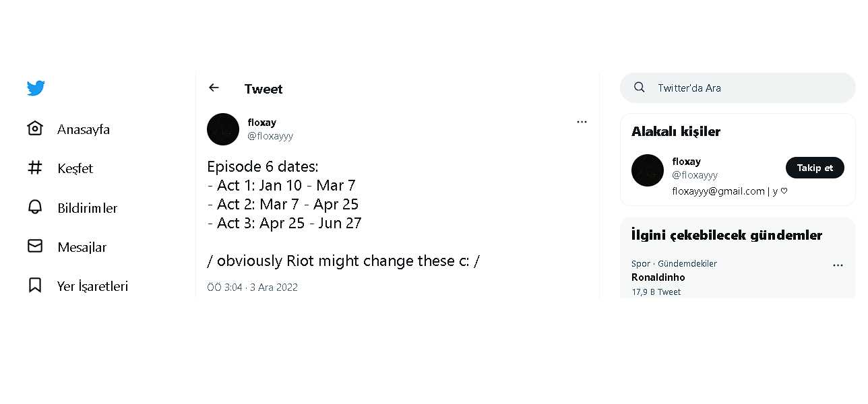The height and width of the screenshot is (404, 868).
Task: Focus the Twitter'da Ara search field
Action: pyautogui.click(x=748, y=88)
